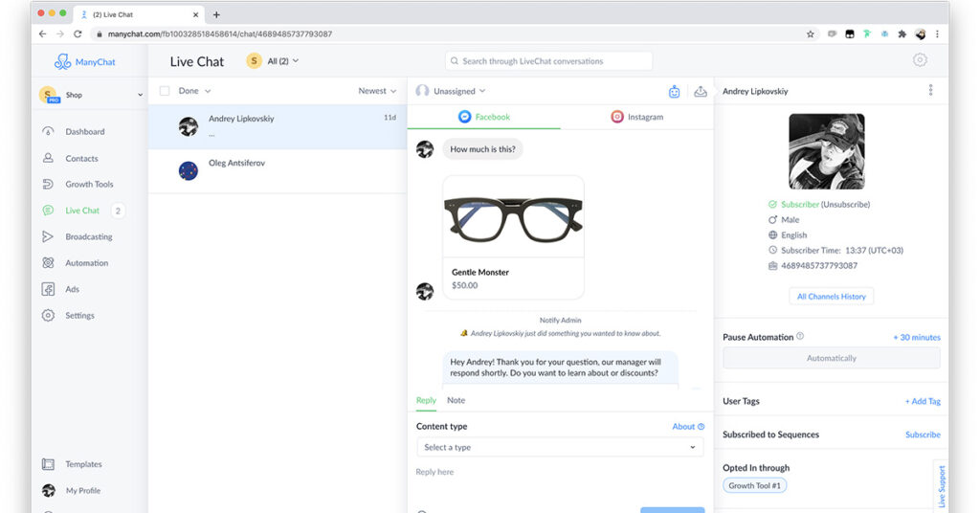Expand the Select a type dropdown

[x=560, y=447]
